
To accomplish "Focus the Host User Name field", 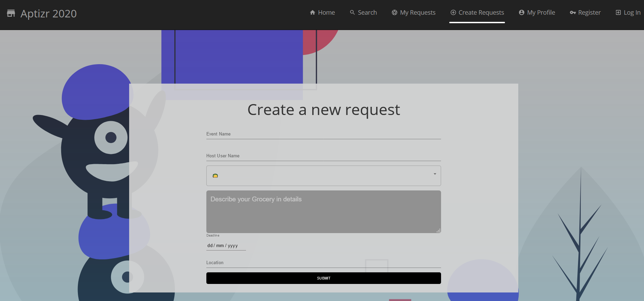I will pyautogui.click(x=324, y=156).
